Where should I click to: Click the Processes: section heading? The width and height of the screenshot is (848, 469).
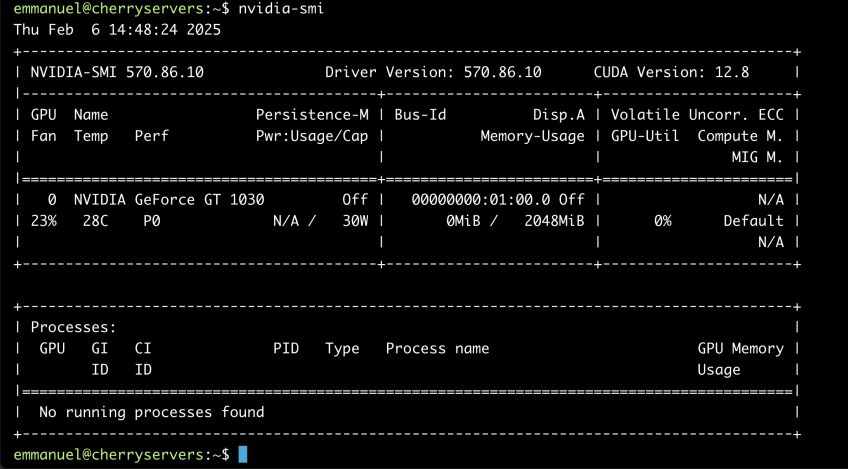[74, 327]
